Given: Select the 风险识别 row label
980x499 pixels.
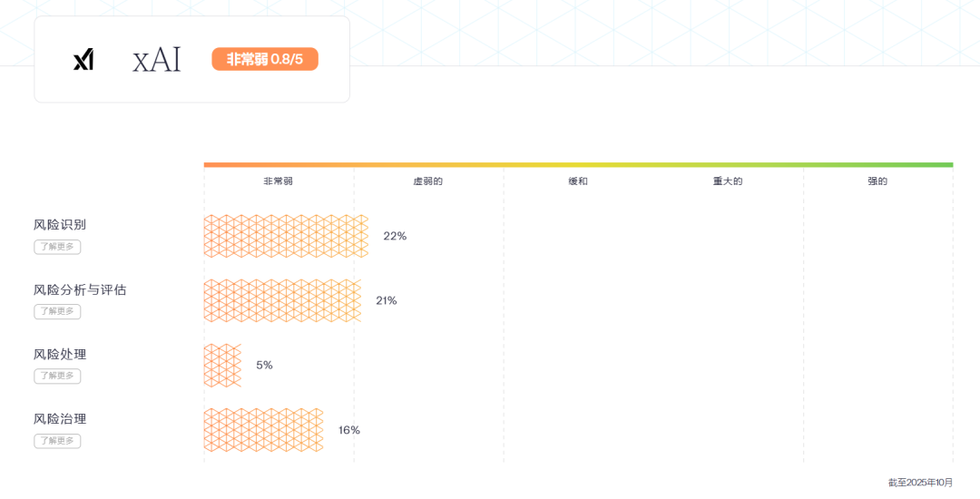Looking at the screenshot, I should pos(60,225).
